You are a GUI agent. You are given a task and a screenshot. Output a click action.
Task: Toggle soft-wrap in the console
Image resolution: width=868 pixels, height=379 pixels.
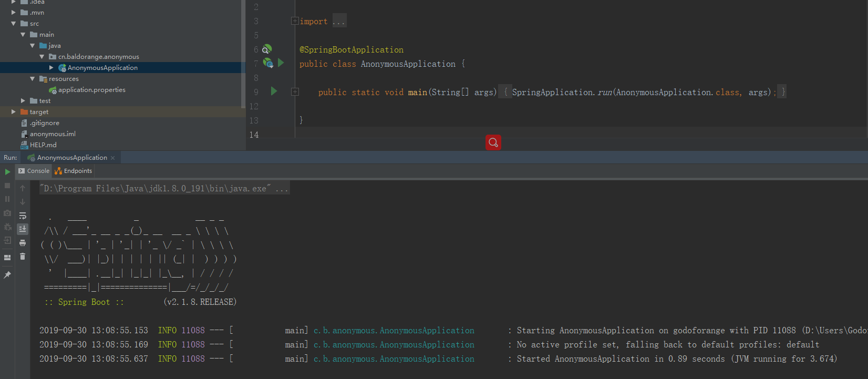(23, 216)
